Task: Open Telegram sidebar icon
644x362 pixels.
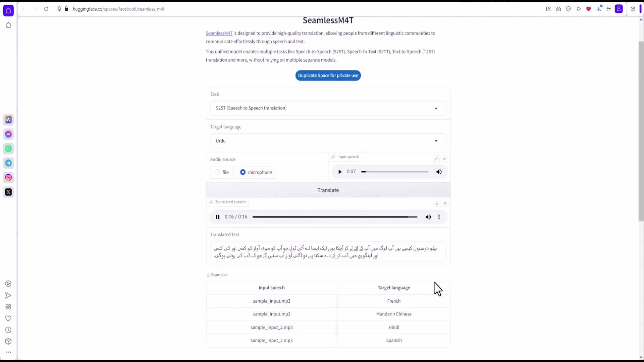Action: coord(8,163)
